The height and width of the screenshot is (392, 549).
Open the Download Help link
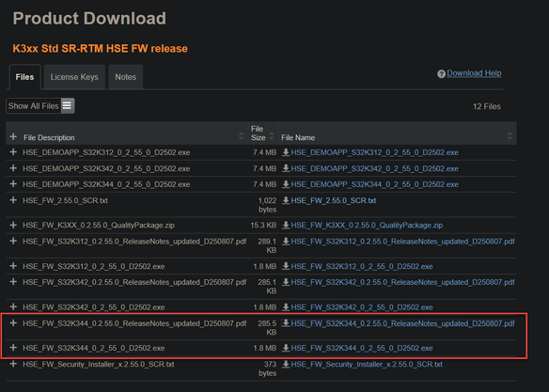pyautogui.click(x=474, y=73)
